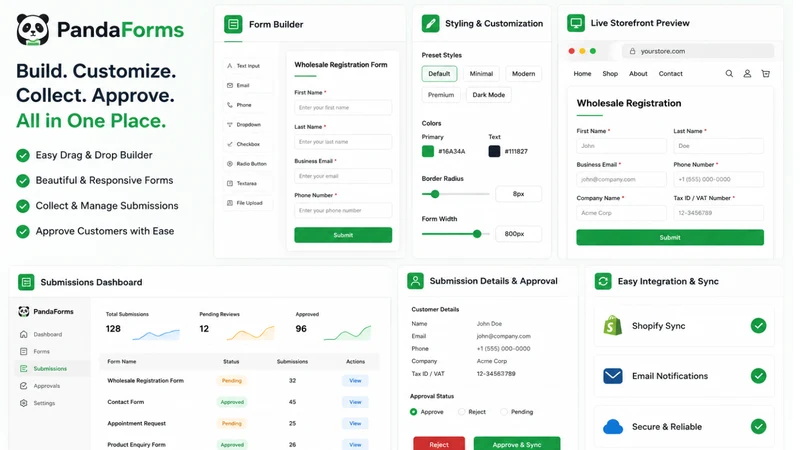Go to the Contact storefront menu item

[x=670, y=73]
